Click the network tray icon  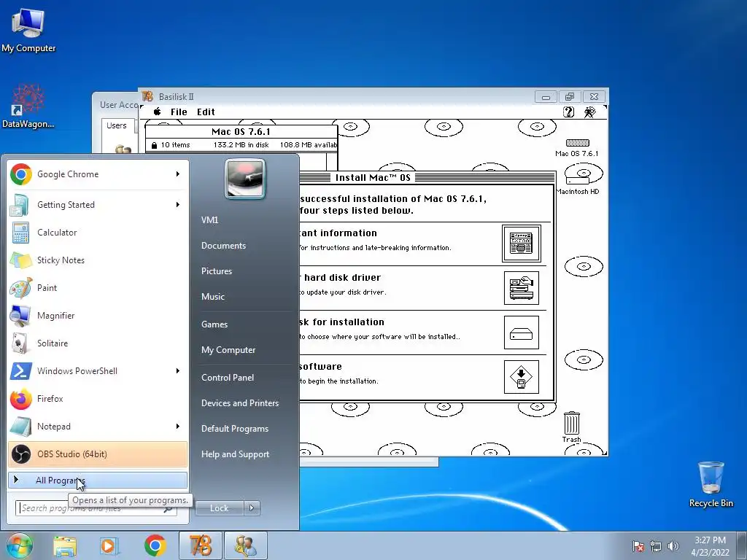click(x=656, y=546)
